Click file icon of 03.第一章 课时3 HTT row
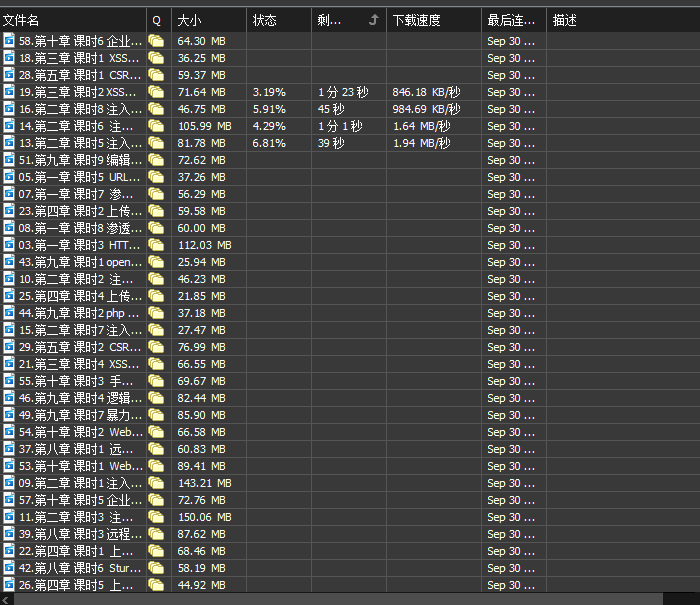700x605 pixels. click(9, 245)
